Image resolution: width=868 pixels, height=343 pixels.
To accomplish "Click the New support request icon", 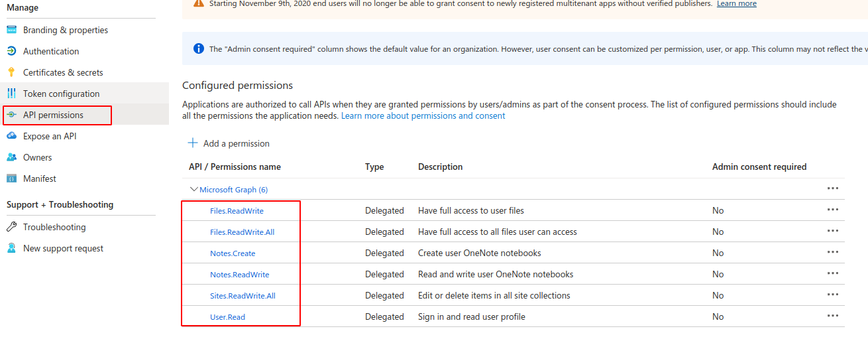I will point(11,248).
